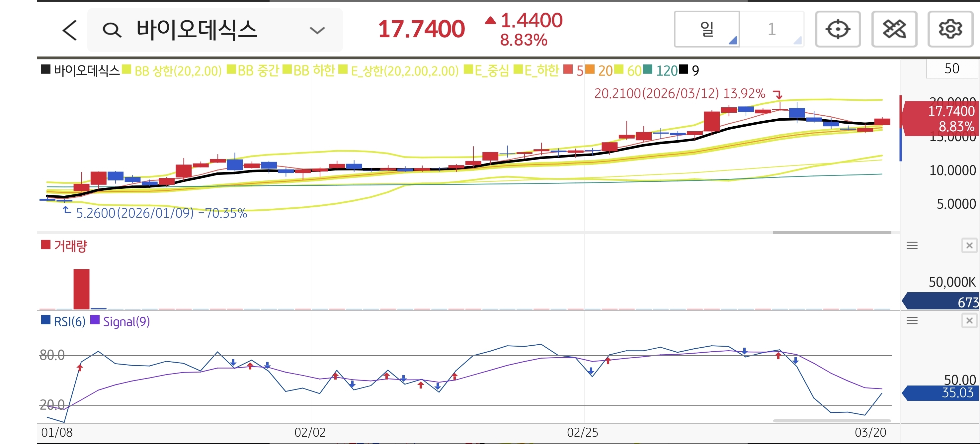Close the volume (거래량) panel
Image resolution: width=980 pixels, height=444 pixels.
pyautogui.click(x=969, y=246)
